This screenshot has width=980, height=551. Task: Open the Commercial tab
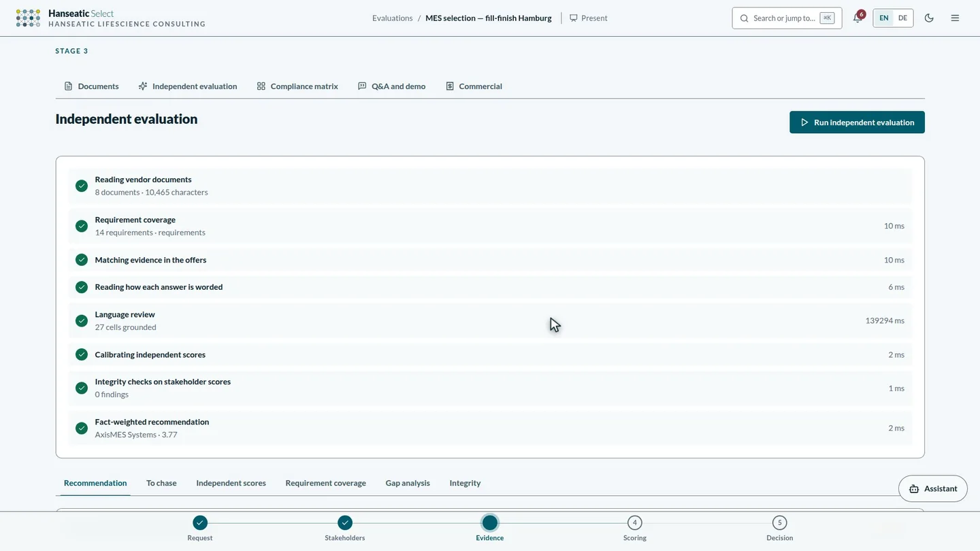(474, 86)
